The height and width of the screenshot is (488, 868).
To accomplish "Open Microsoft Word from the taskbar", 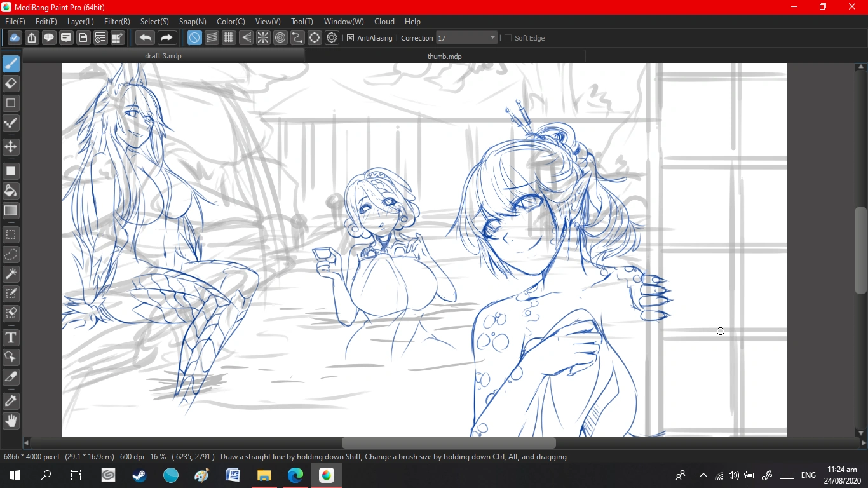I will (x=233, y=475).
